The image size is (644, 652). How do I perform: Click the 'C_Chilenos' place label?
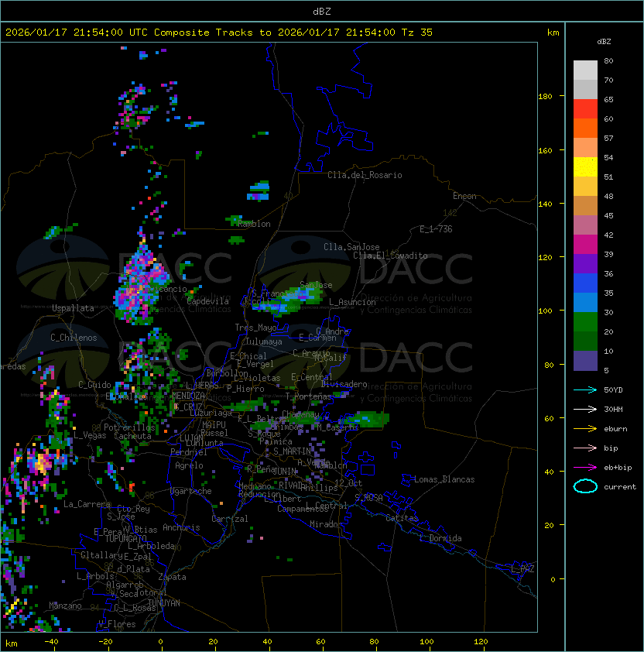click(x=74, y=338)
